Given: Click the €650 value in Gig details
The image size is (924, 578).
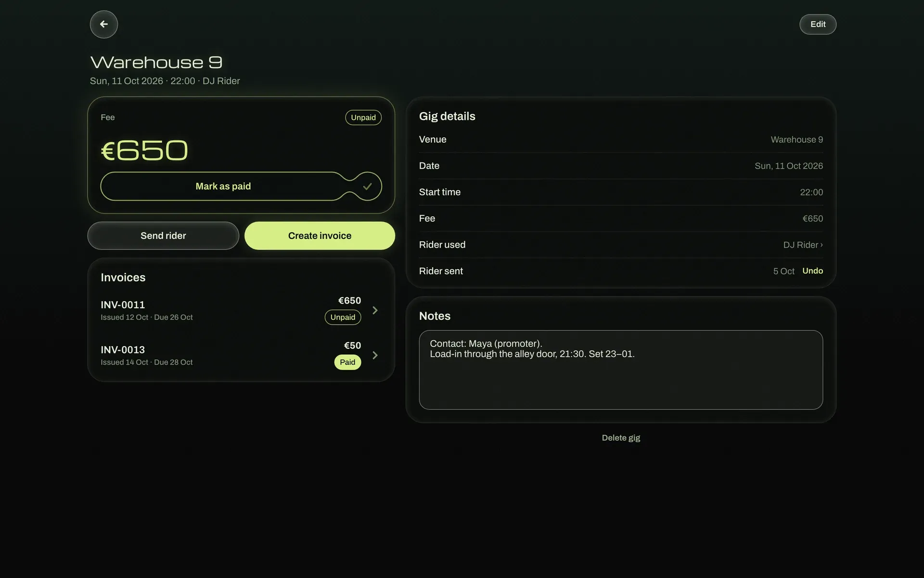Looking at the screenshot, I should point(813,219).
